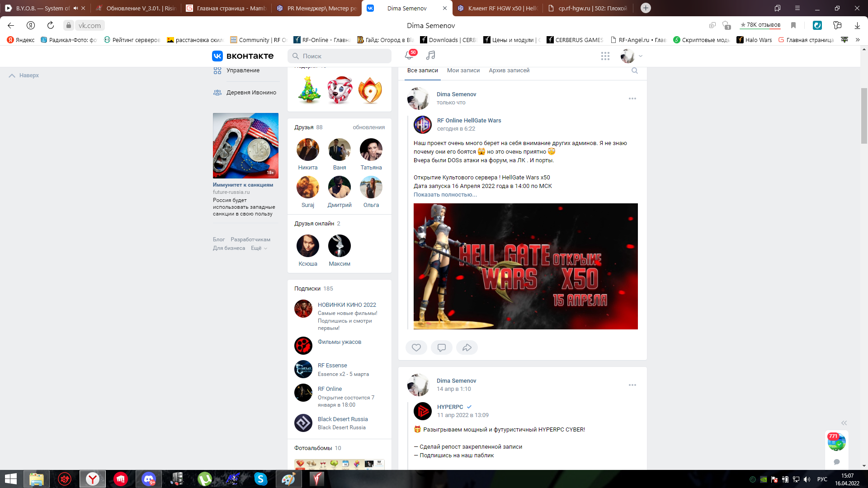Open 78K отзывов site reviews badge

[760, 25]
